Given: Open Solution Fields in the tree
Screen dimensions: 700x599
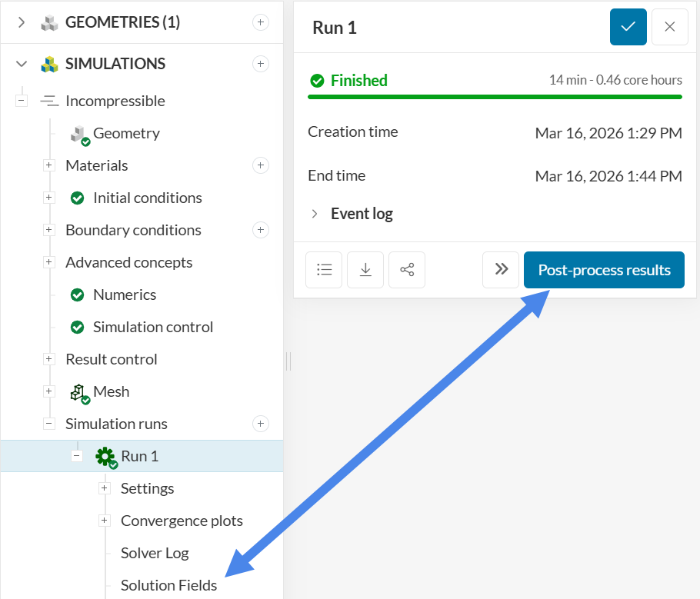Looking at the screenshot, I should coord(168,585).
